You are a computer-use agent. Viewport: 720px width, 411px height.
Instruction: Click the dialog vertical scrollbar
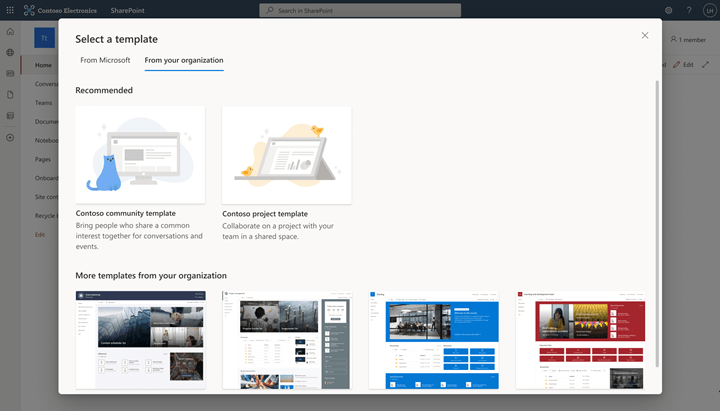(657, 224)
